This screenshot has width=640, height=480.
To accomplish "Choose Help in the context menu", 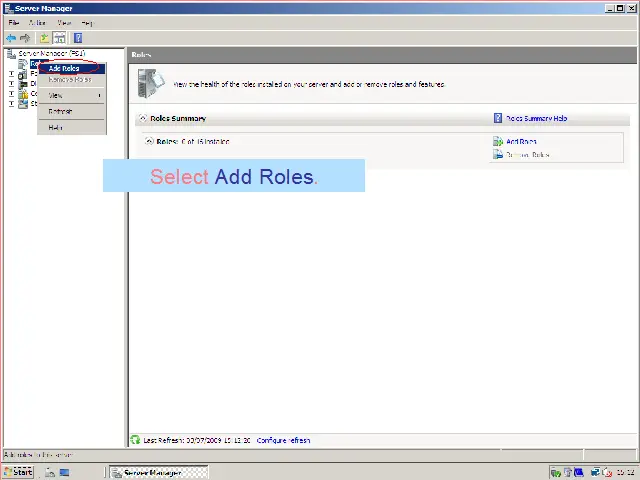I will 72,127.
